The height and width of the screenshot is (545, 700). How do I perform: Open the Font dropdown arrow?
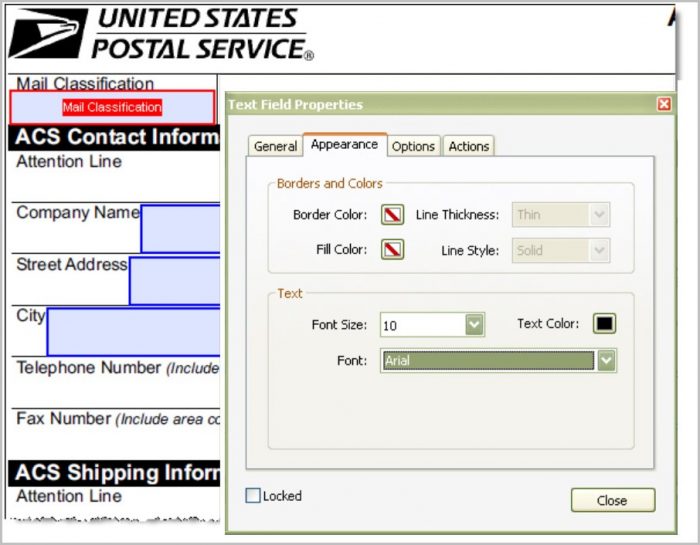(x=607, y=360)
